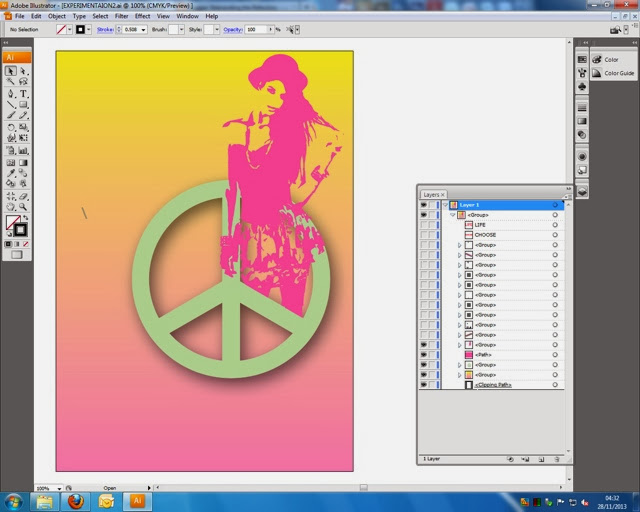Pick the Column Graph tool

pyautogui.click(x=23, y=151)
